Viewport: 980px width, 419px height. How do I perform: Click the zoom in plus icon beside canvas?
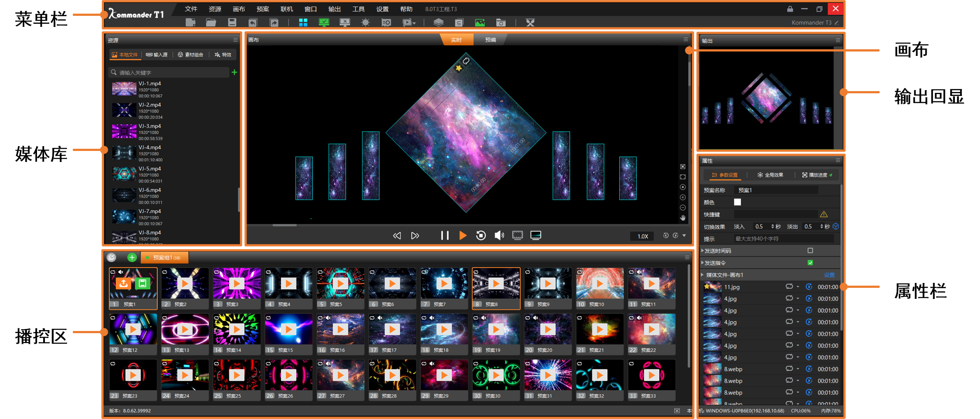tap(683, 198)
